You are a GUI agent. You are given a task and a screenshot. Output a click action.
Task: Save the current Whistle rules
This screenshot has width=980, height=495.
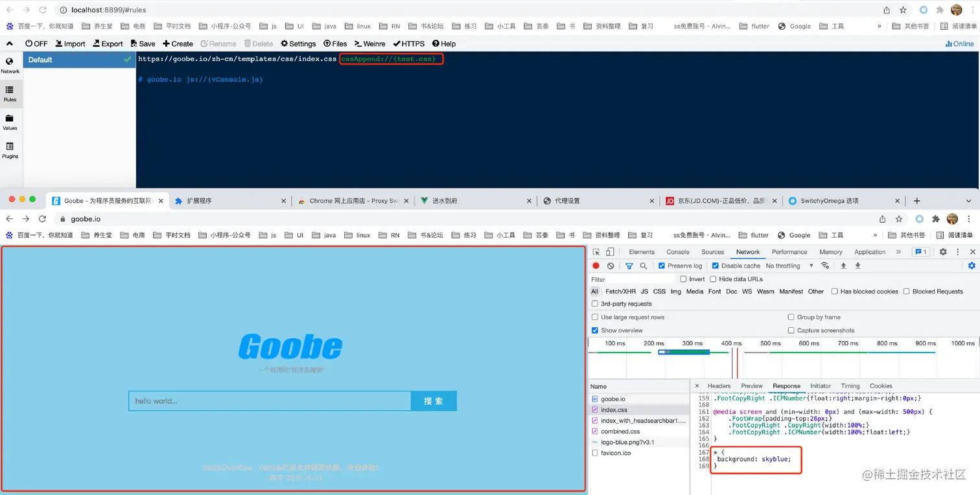coord(143,43)
